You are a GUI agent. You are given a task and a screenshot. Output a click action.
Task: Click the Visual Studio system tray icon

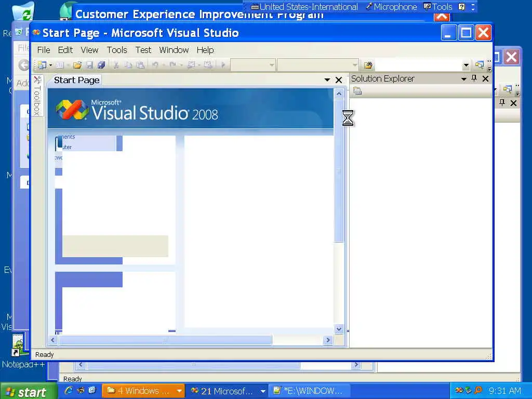[x=459, y=390]
